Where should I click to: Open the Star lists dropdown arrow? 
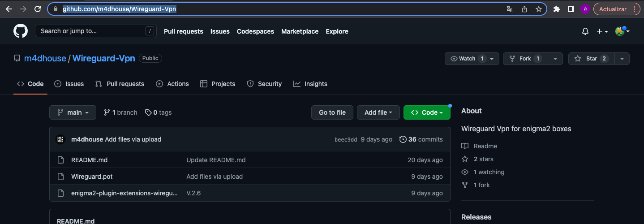tap(622, 59)
